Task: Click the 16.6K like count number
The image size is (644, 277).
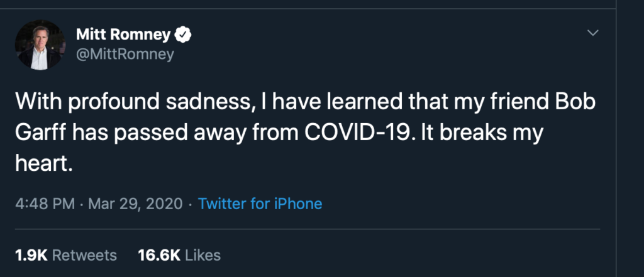Action: tap(159, 254)
